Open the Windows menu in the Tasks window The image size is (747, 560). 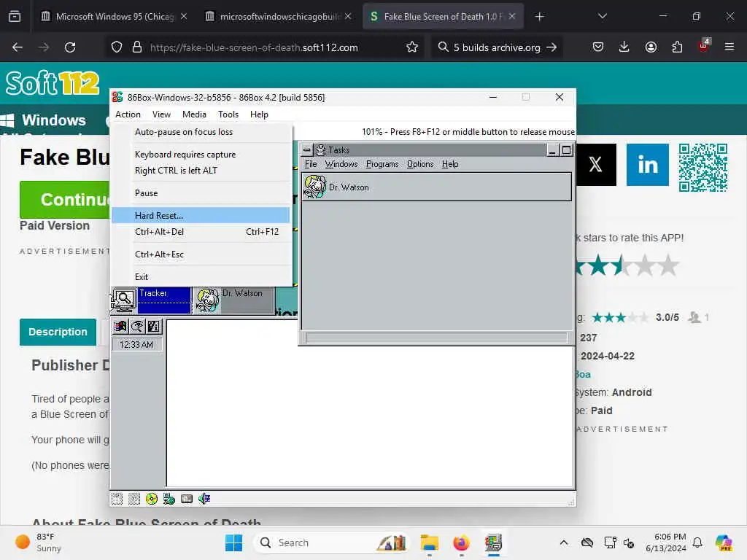tap(341, 164)
